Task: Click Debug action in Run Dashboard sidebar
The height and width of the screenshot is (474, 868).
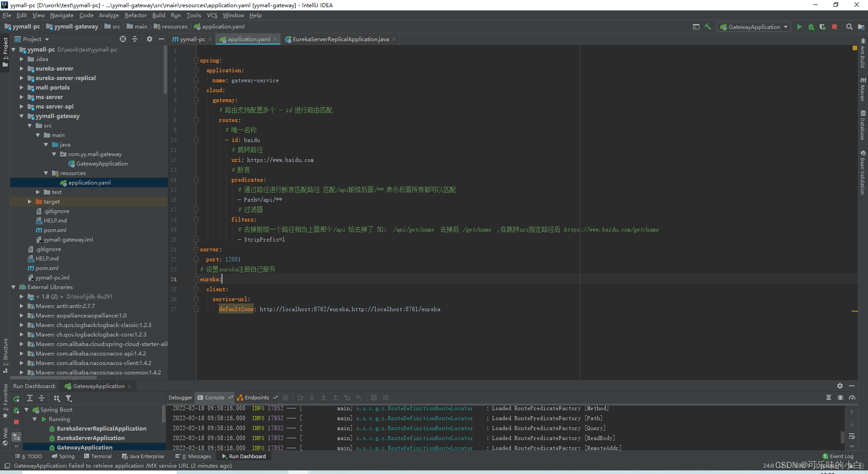Action: point(16,410)
